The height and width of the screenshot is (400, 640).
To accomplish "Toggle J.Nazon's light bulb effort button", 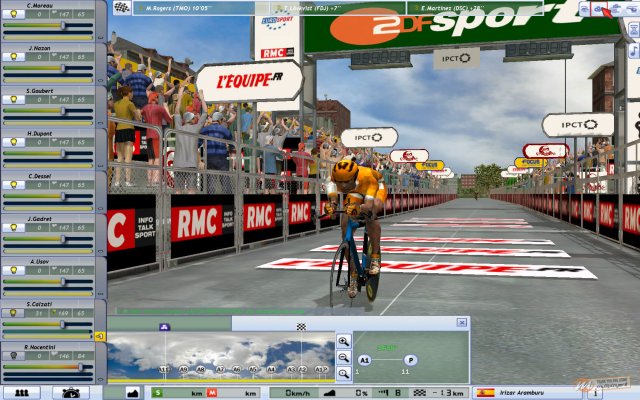I will pyautogui.click(x=14, y=57).
